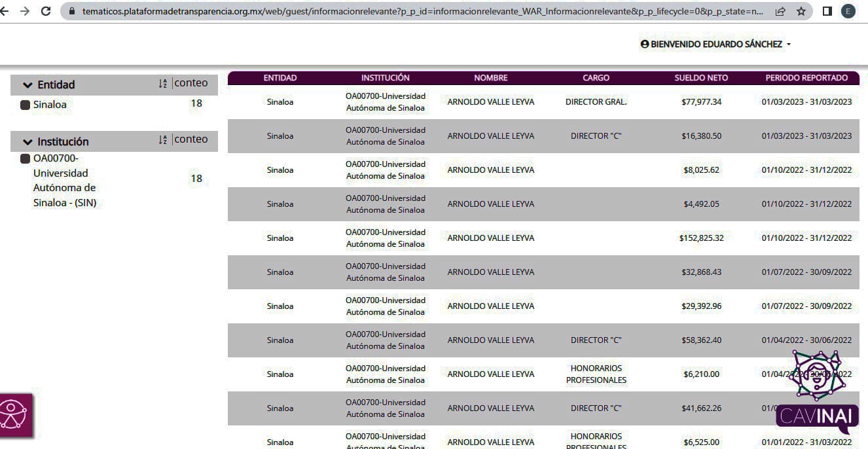Click the browser address bar URL
Viewport: 868px width, 449px height.
(x=422, y=11)
